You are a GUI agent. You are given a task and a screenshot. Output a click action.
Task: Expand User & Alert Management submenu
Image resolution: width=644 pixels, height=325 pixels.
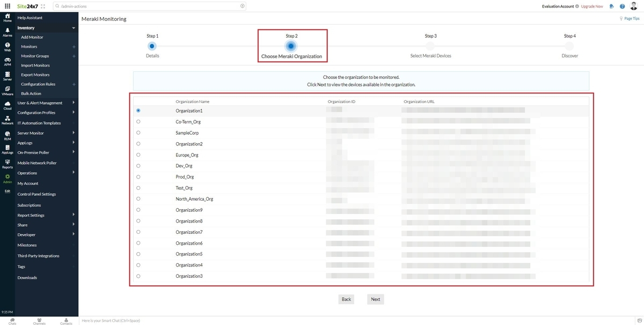click(74, 103)
